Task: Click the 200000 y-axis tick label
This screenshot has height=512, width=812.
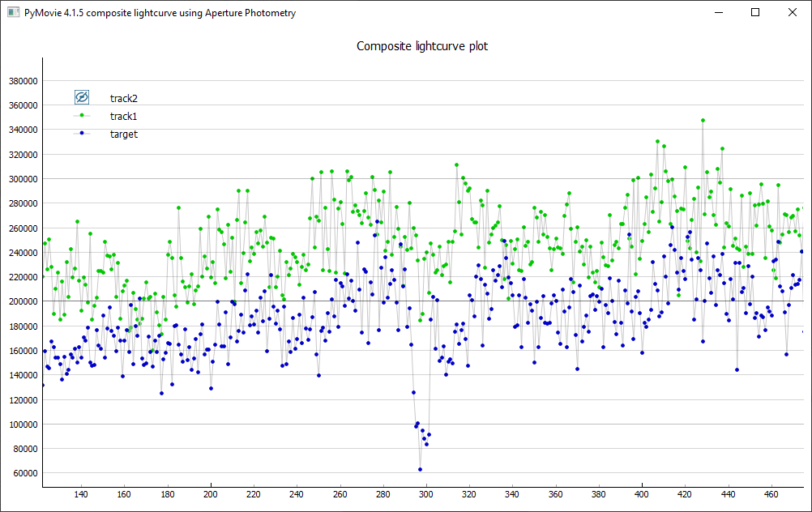Action: pyautogui.click(x=23, y=301)
